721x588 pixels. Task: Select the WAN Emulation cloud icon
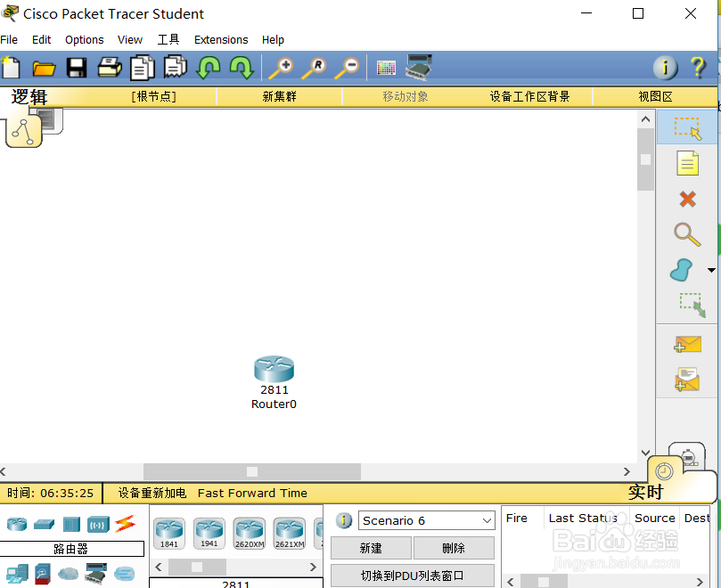(x=68, y=573)
